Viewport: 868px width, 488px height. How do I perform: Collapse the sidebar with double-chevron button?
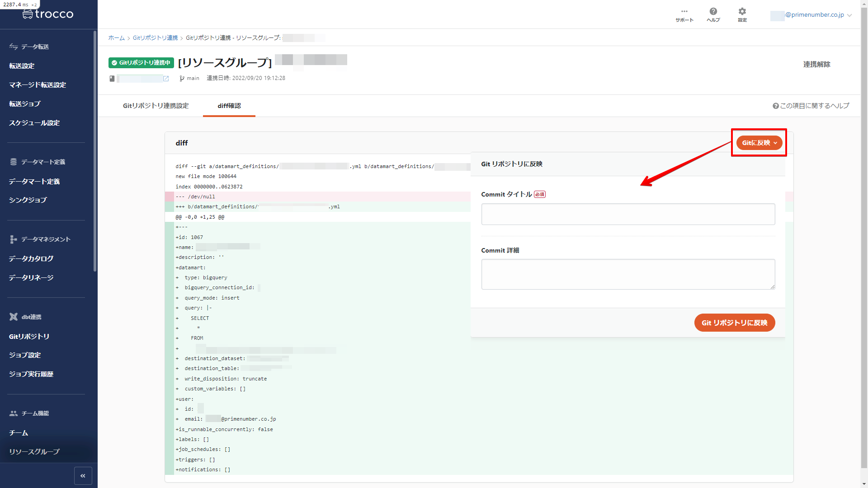coord(83,476)
